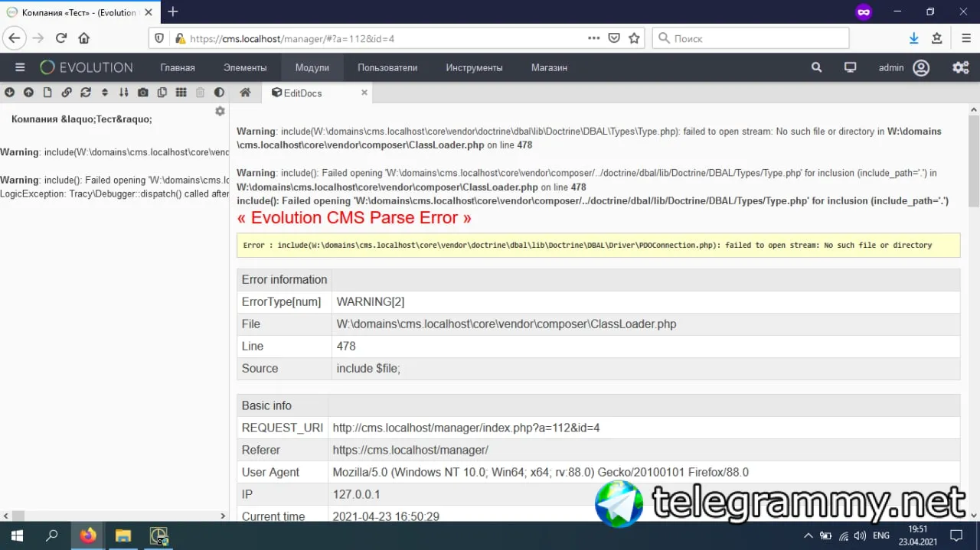
Task: Show site connection lock info
Action: click(x=180, y=38)
